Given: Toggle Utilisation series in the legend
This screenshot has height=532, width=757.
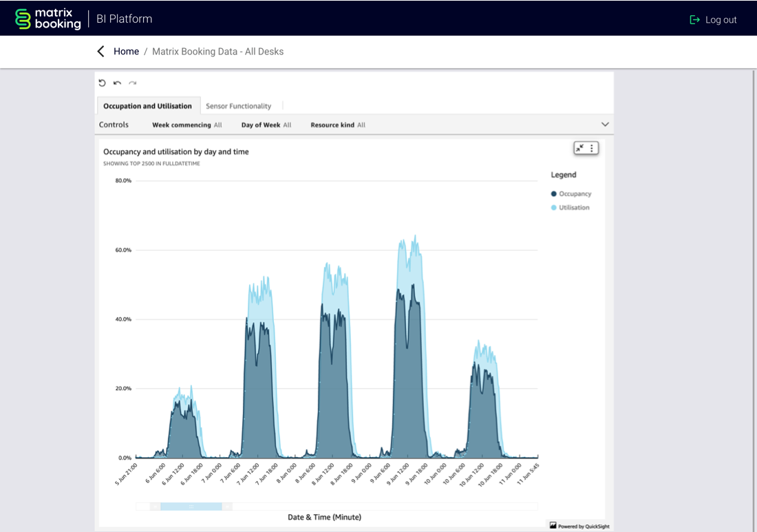Looking at the screenshot, I should pyautogui.click(x=571, y=208).
